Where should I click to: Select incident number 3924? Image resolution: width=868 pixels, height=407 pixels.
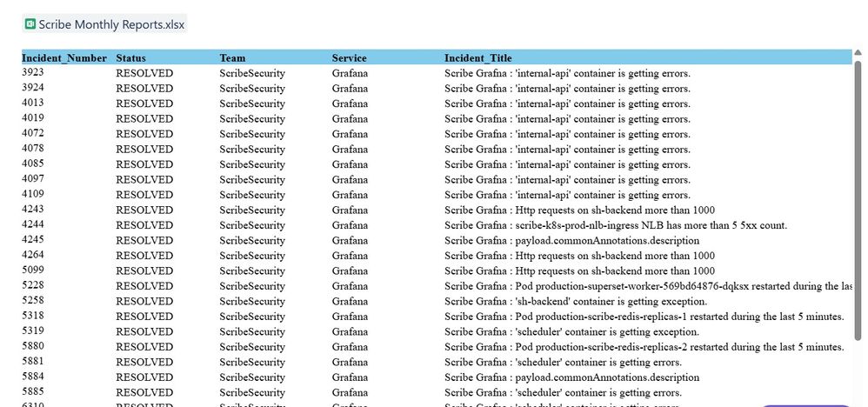(33, 88)
